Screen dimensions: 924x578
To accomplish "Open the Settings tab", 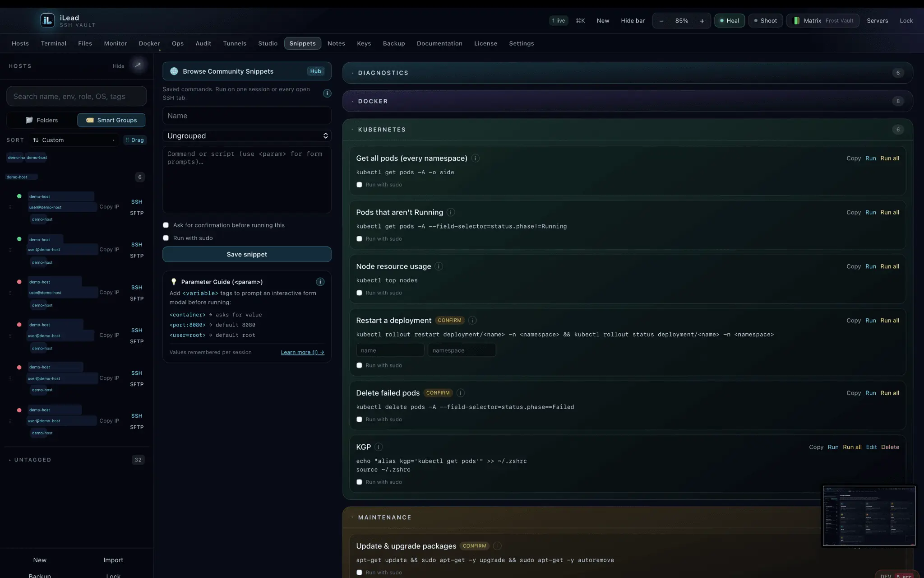I will pyautogui.click(x=522, y=43).
